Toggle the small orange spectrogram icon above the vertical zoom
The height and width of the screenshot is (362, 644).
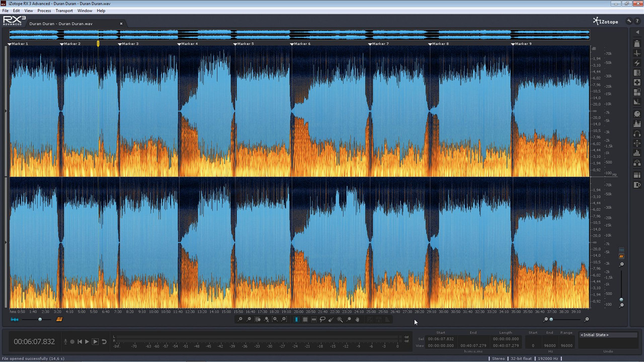pyautogui.click(x=621, y=256)
